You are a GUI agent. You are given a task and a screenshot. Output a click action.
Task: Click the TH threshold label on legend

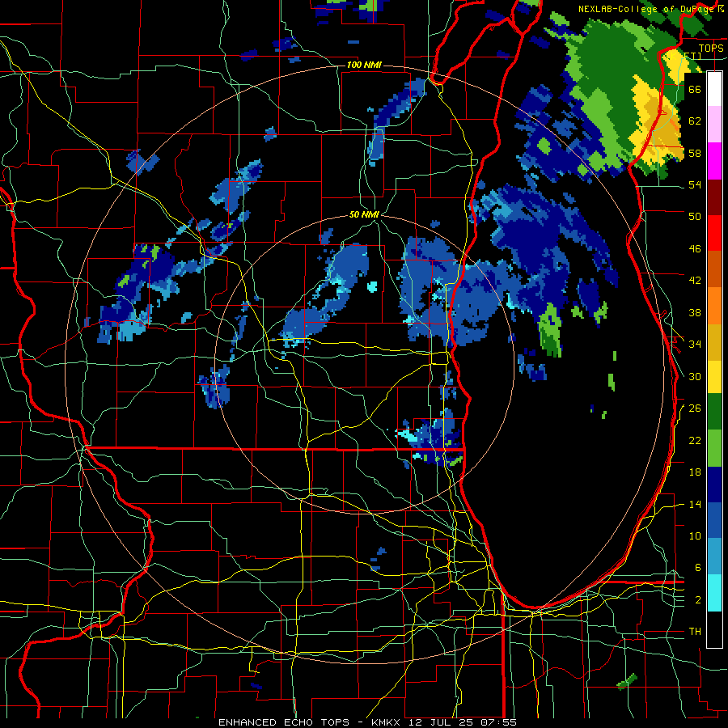[695, 632]
